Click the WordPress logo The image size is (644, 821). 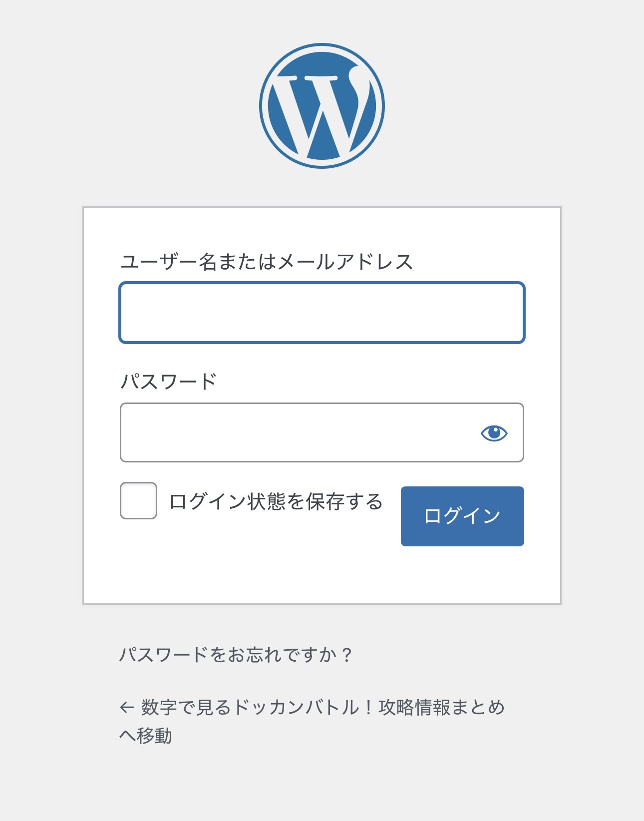tap(322, 106)
